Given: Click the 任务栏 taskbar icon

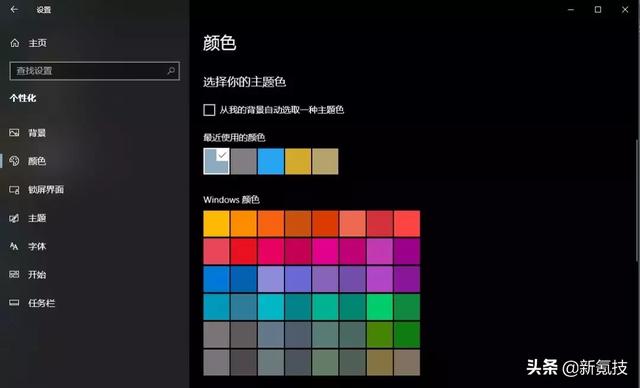Looking at the screenshot, I should point(14,303).
